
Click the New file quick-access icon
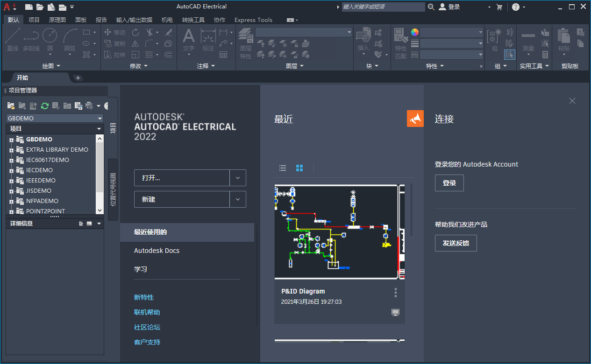pyautogui.click(x=29, y=7)
